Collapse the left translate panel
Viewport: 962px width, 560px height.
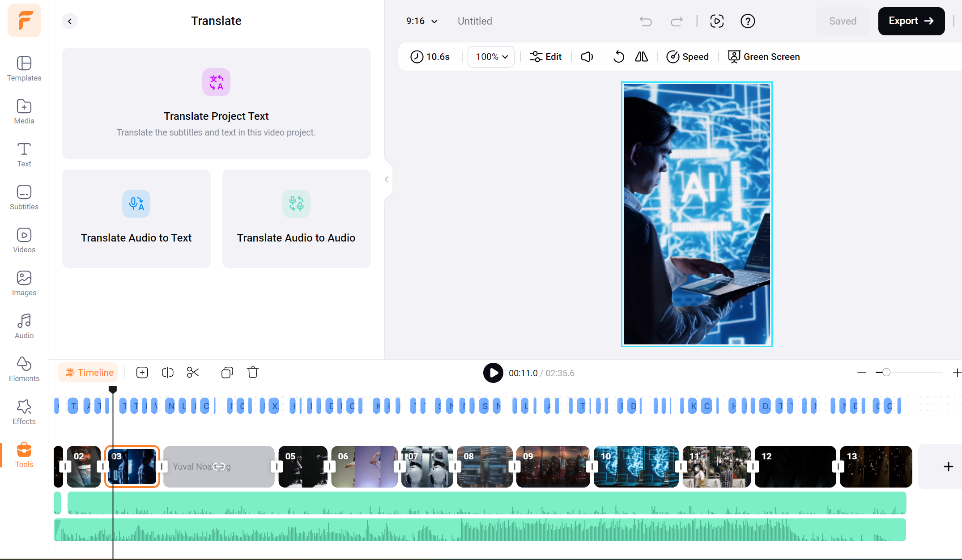click(387, 179)
